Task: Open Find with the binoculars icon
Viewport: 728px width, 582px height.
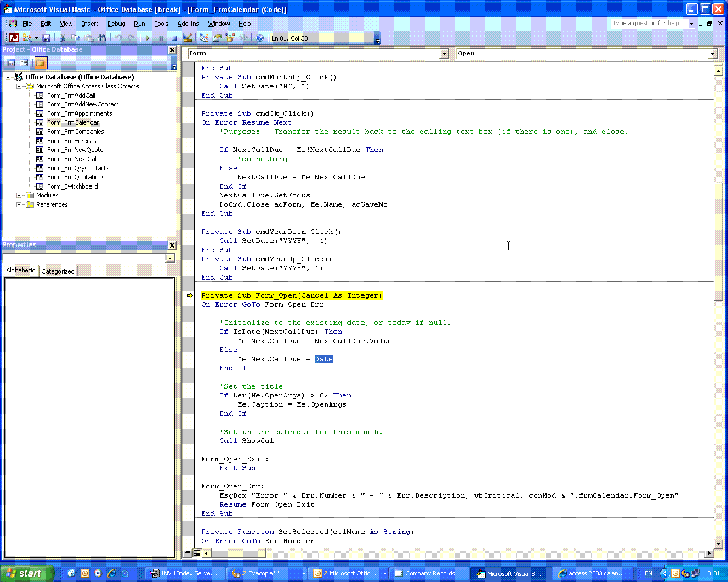Action: click(x=102, y=38)
